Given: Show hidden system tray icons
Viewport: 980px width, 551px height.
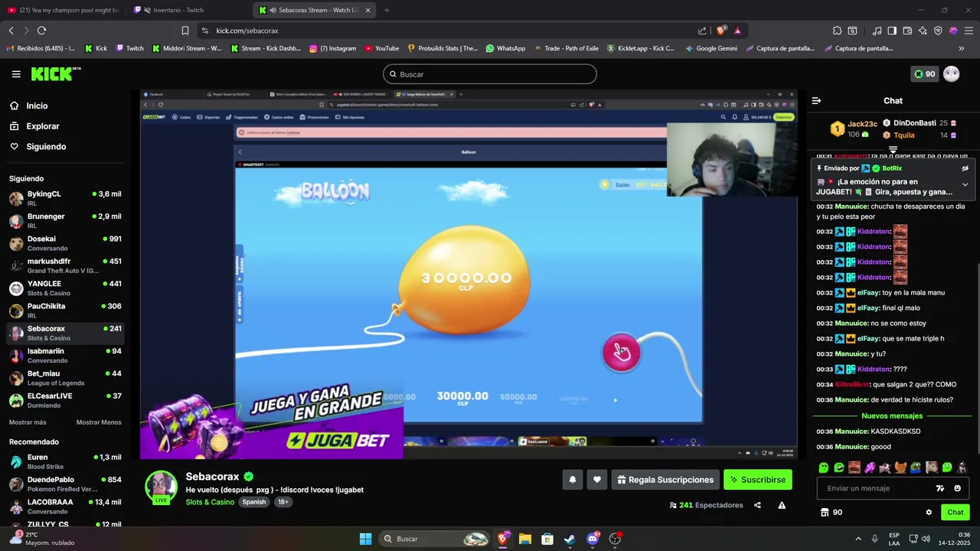Looking at the screenshot, I should [x=857, y=539].
